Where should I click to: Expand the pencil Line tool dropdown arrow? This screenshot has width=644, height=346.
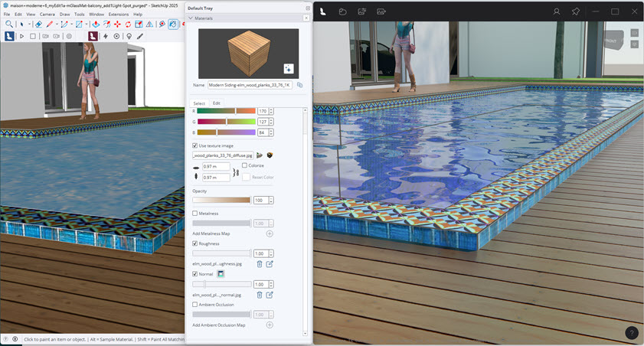[x=57, y=24]
